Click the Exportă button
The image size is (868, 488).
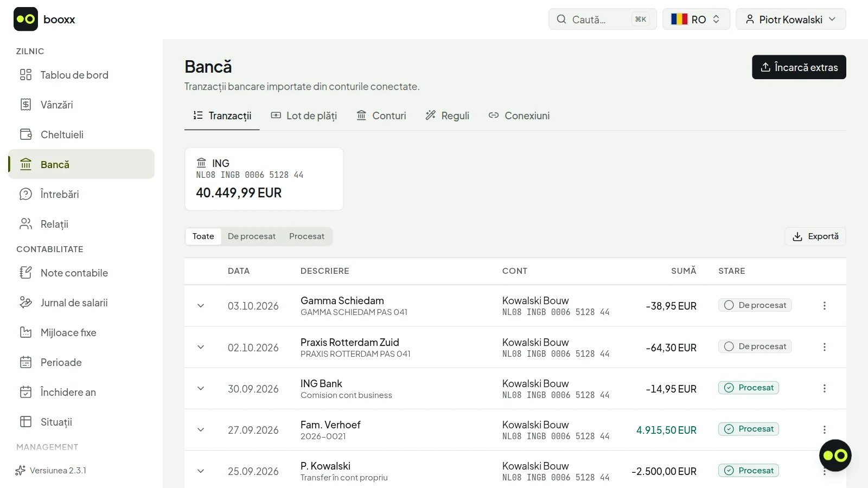click(815, 236)
